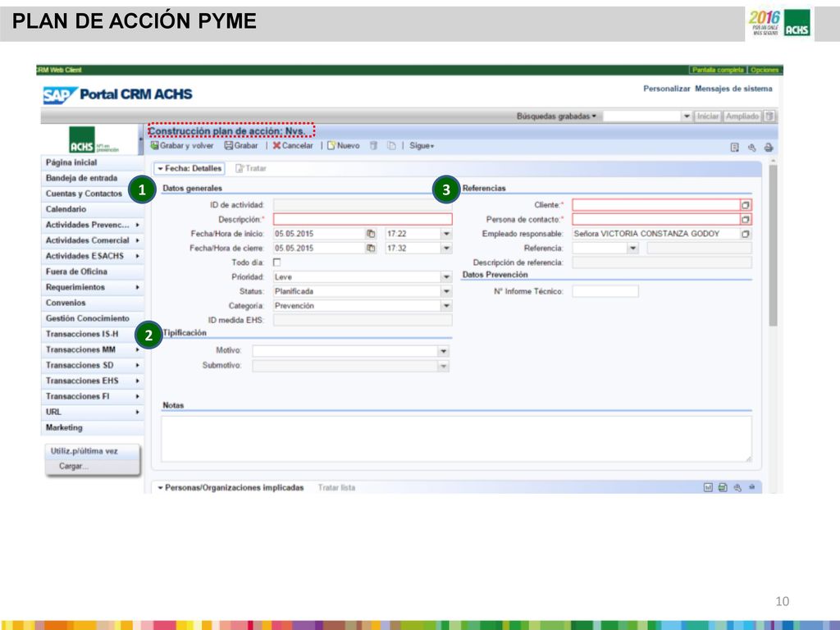This screenshot has height=630, width=840.
Task: Open the Motivo dropdown
Action: pyautogui.click(x=444, y=351)
